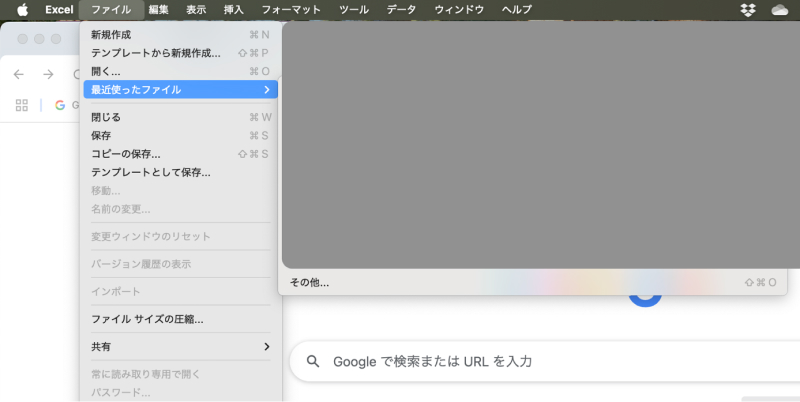
Task: Select ファイル サイズの圧縮...
Action: tap(181, 319)
